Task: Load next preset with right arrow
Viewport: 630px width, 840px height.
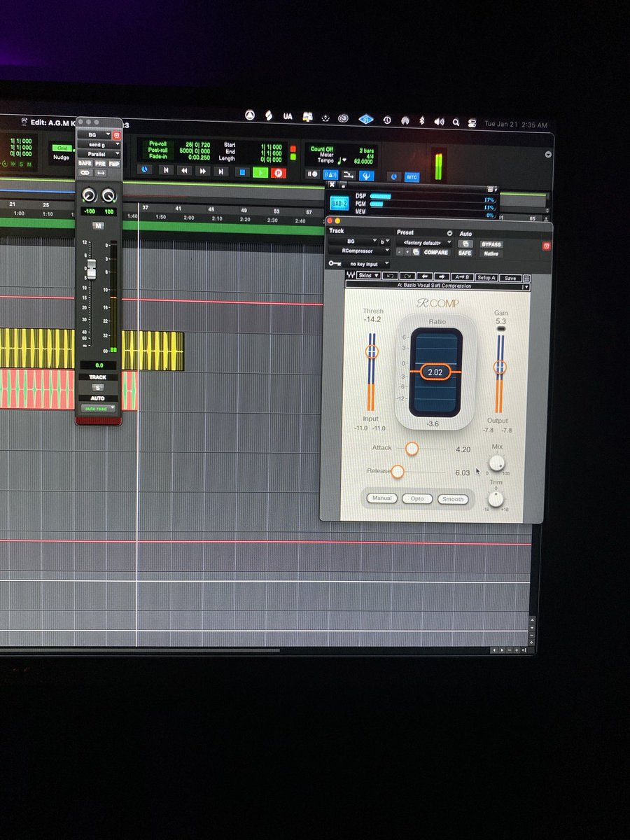Action: click(x=441, y=276)
